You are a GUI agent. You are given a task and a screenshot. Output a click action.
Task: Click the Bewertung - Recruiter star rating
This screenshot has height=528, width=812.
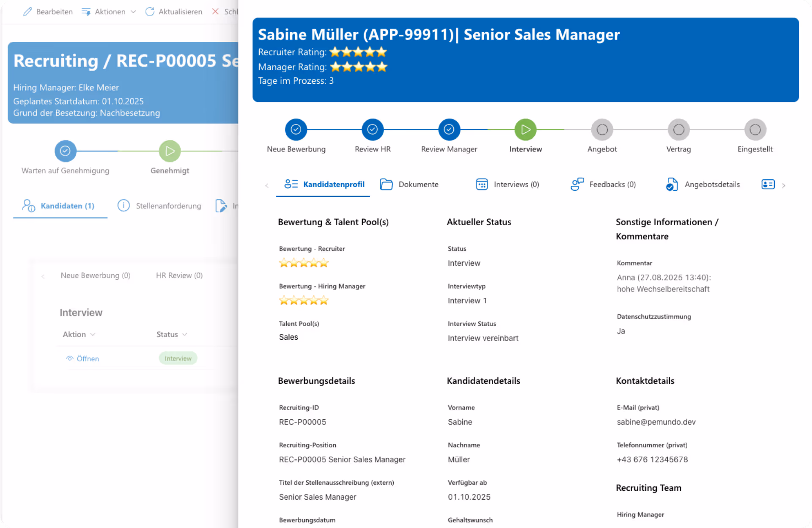304,263
